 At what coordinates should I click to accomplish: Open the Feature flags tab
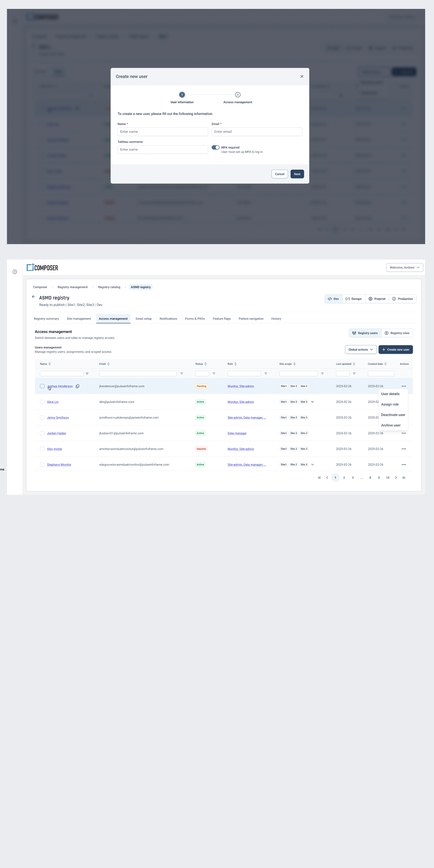[x=222, y=319]
